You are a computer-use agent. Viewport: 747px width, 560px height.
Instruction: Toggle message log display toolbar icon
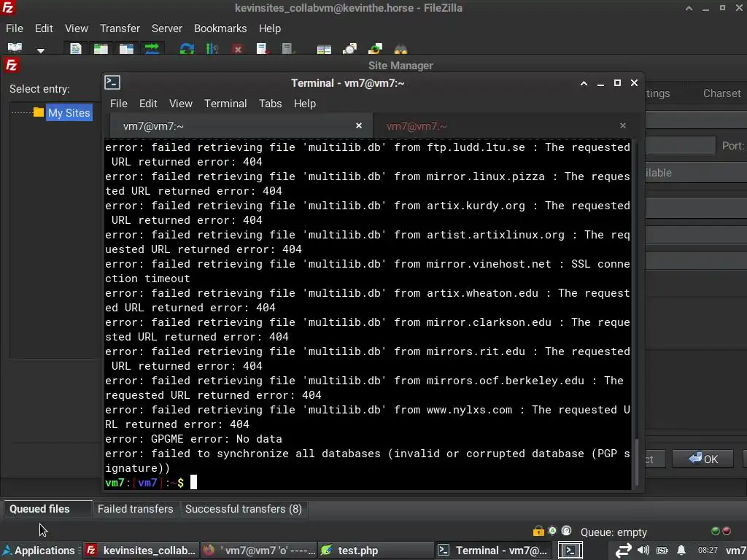76,49
